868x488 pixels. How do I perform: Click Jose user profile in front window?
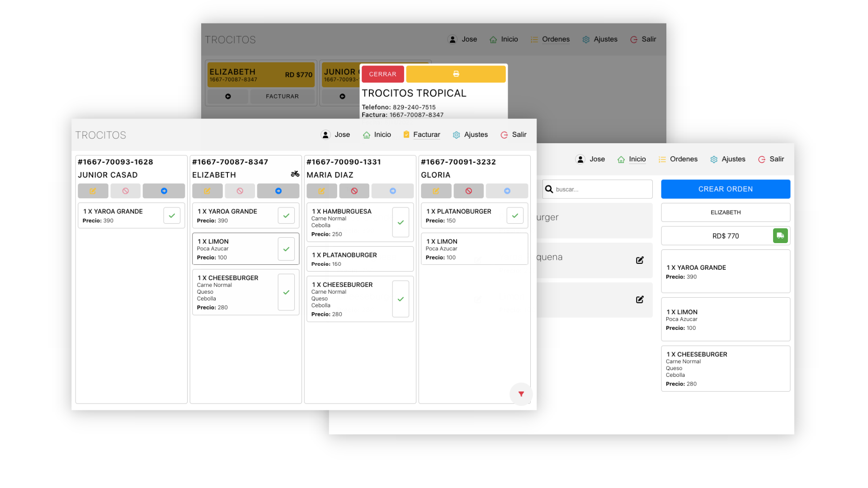[335, 135]
